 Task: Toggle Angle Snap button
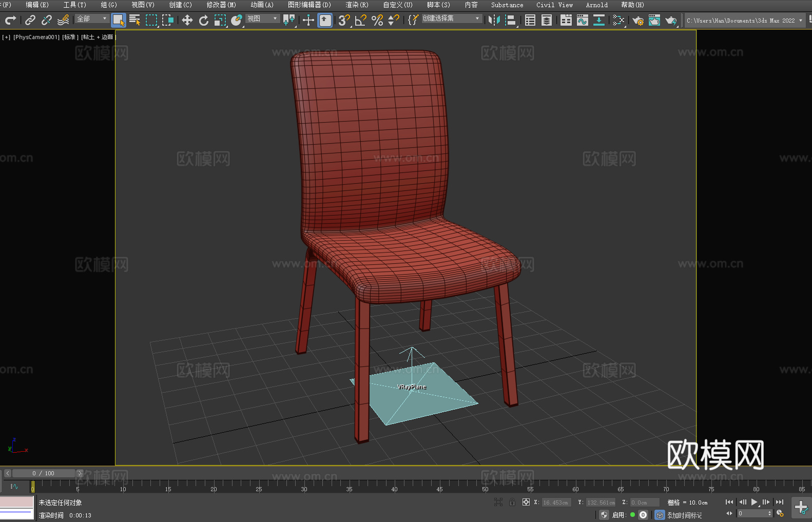(x=361, y=20)
